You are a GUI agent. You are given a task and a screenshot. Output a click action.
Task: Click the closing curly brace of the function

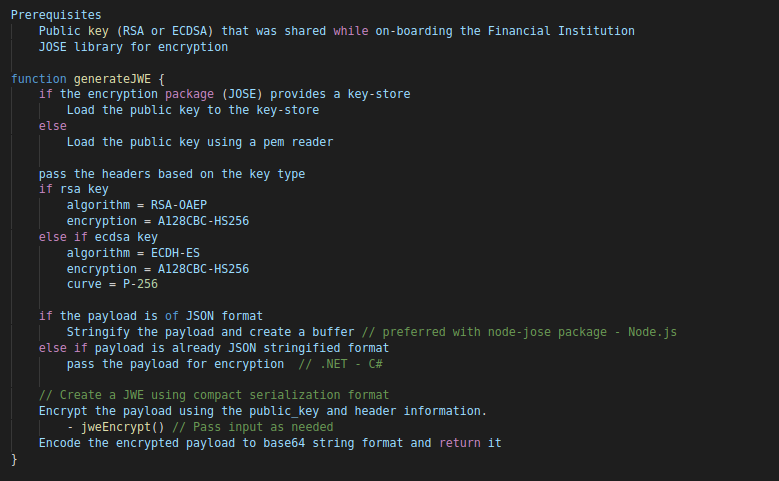coord(15,459)
